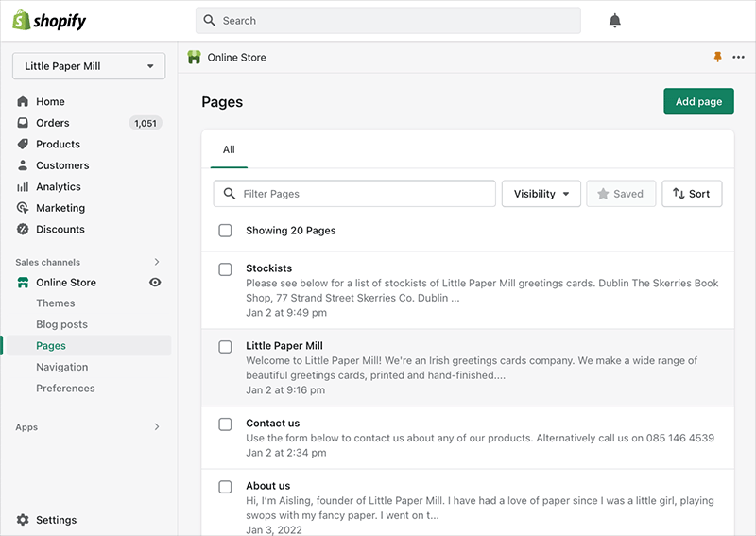Open Navigation under Online Store
756x536 pixels.
(62, 367)
